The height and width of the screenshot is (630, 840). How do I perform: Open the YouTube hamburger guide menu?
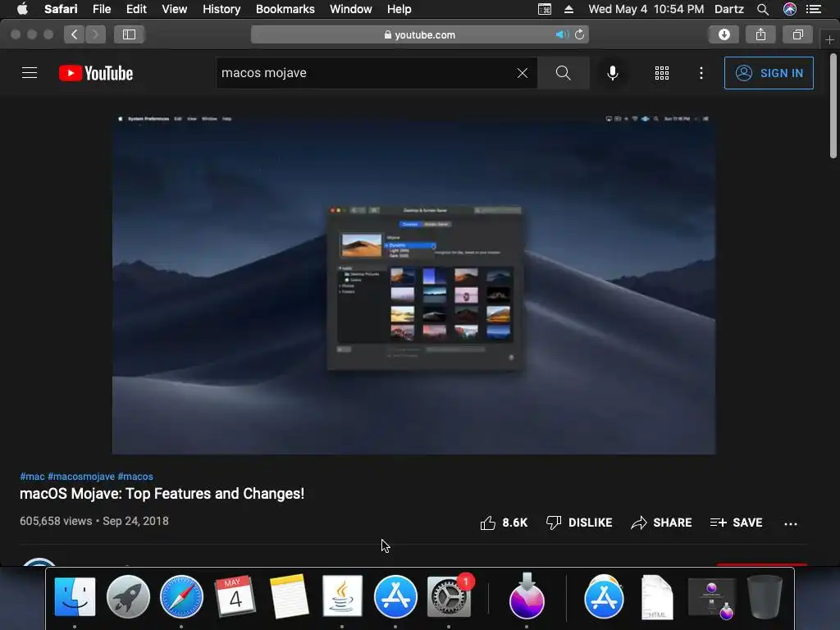30,73
